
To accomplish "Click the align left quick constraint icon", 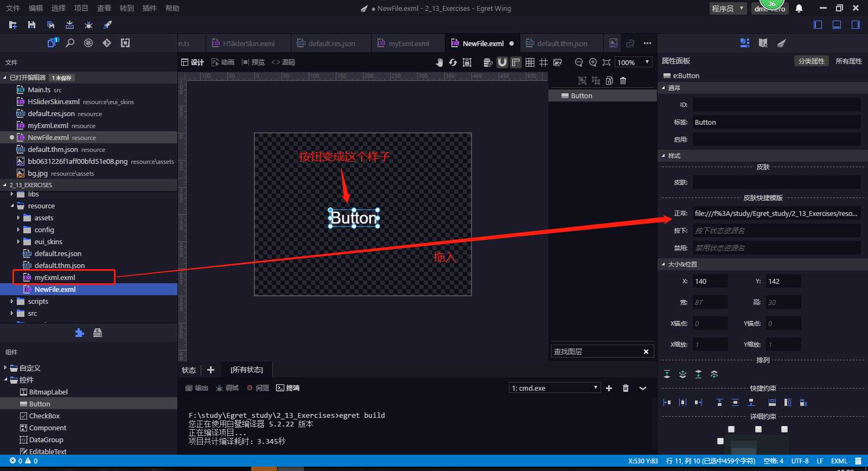I will [x=667, y=403].
